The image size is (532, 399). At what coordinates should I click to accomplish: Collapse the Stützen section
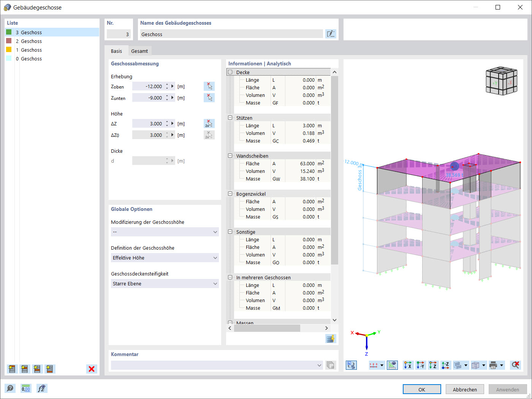(230, 118)
